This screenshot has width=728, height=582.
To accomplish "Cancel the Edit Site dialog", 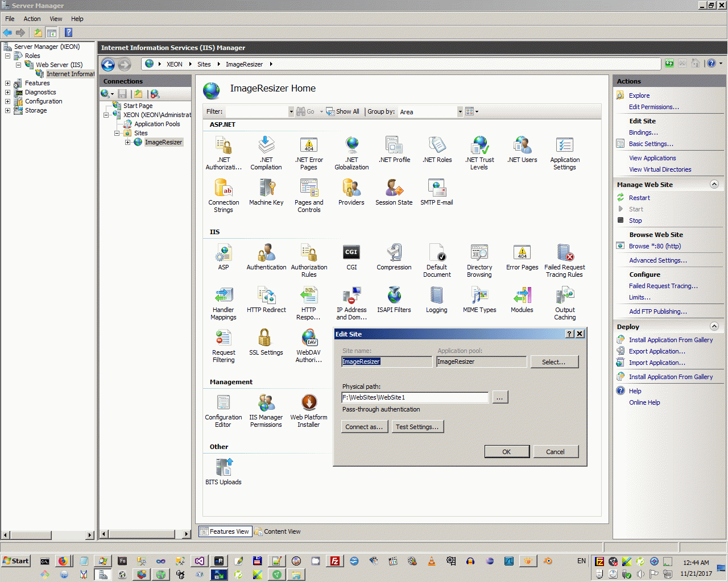I will point(556,452).
